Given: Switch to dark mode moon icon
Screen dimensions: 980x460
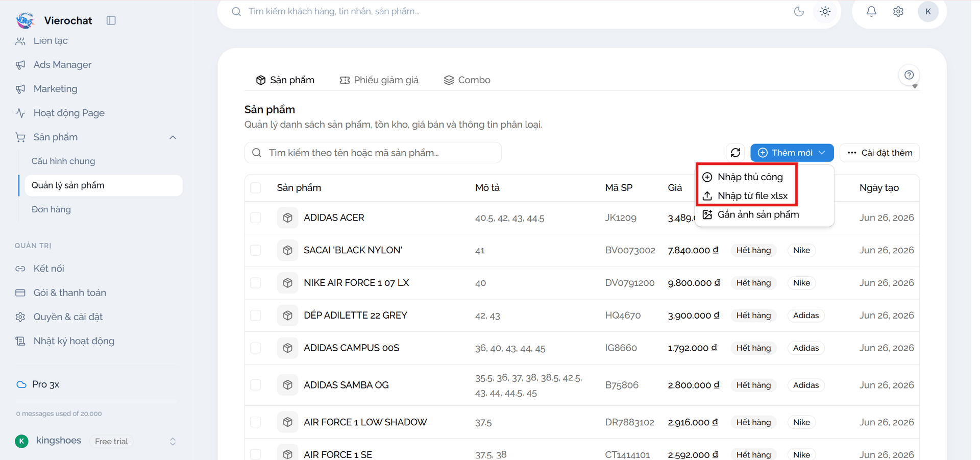Looking at the screenshot, I should coord(799,11).
